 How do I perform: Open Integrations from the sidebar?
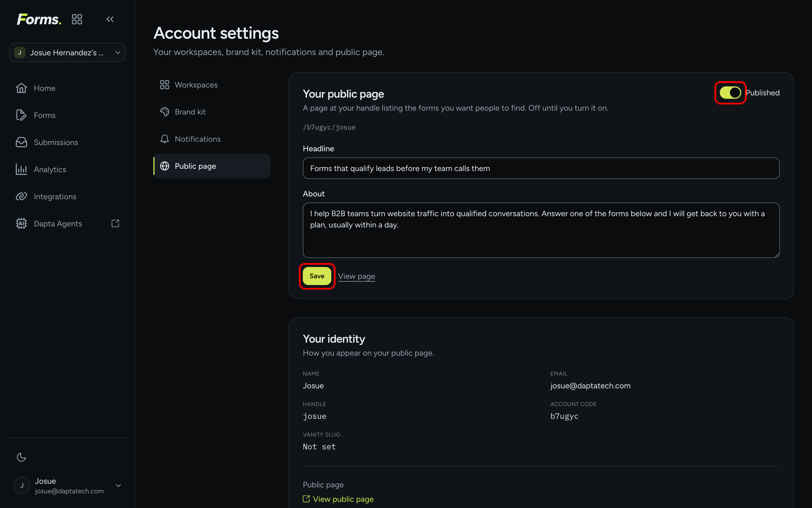pyautogui.click(x=67, y=196)
